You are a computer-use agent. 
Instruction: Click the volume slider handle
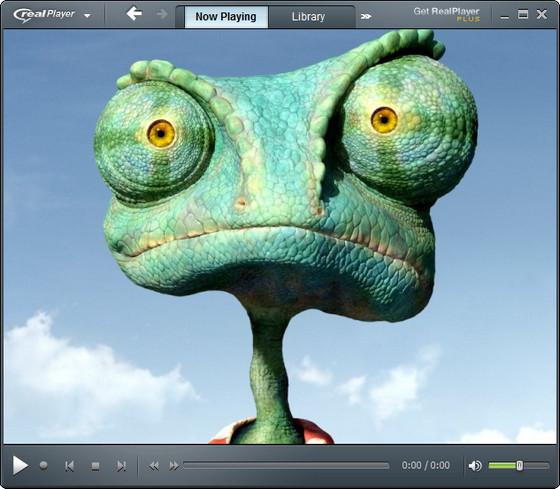pyautogui.click(x=519, y=465)
